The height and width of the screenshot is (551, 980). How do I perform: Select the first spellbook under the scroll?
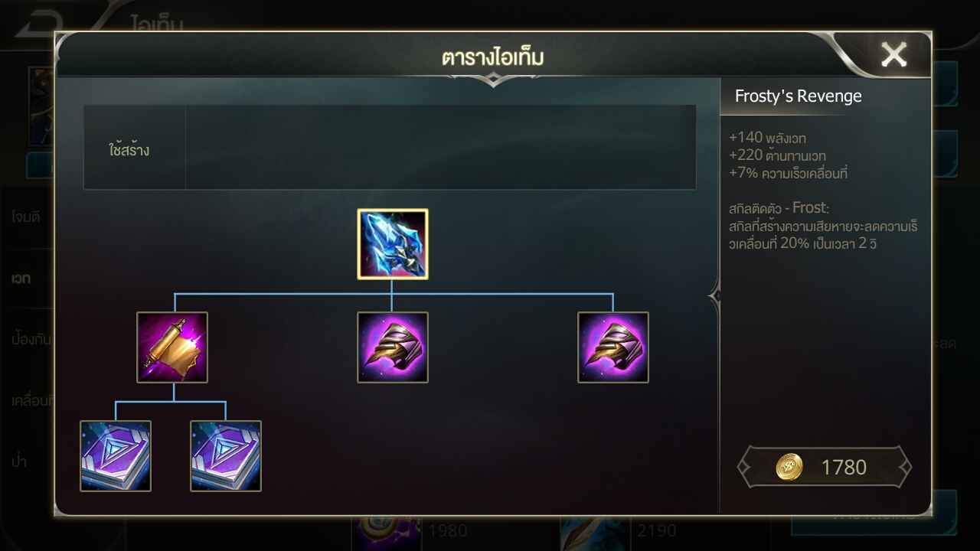116,456
